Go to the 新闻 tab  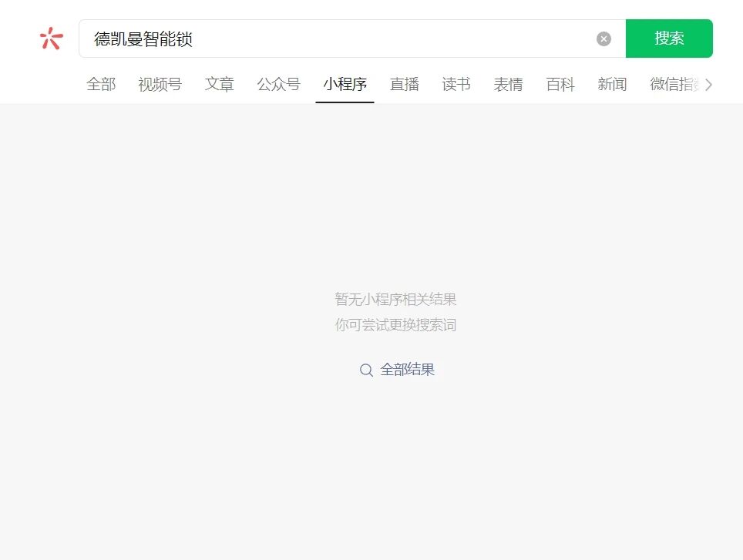click(612, 84)
